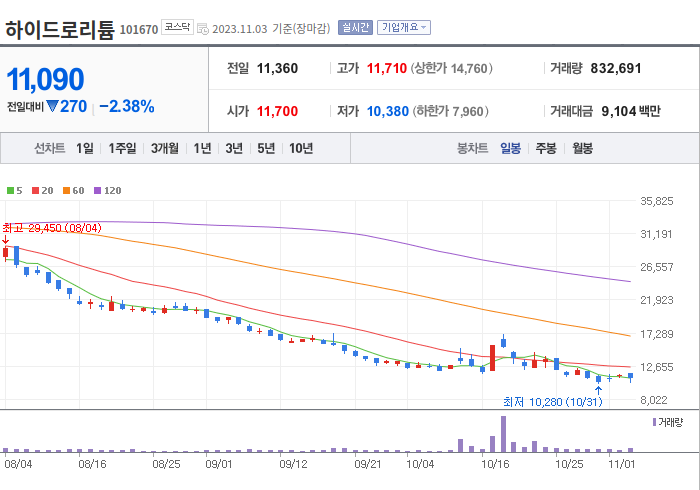Image resolution: width=700 pixels, height=490 pixels.
Task: Click the 최저 10,280 (10/31) marker
Action: coord(553,402)
